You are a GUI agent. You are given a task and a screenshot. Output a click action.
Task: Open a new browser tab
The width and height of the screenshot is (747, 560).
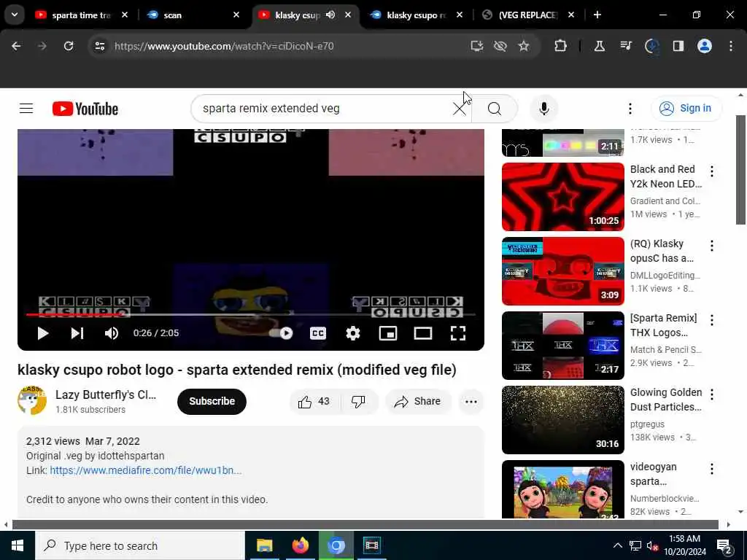coord(597,15)
